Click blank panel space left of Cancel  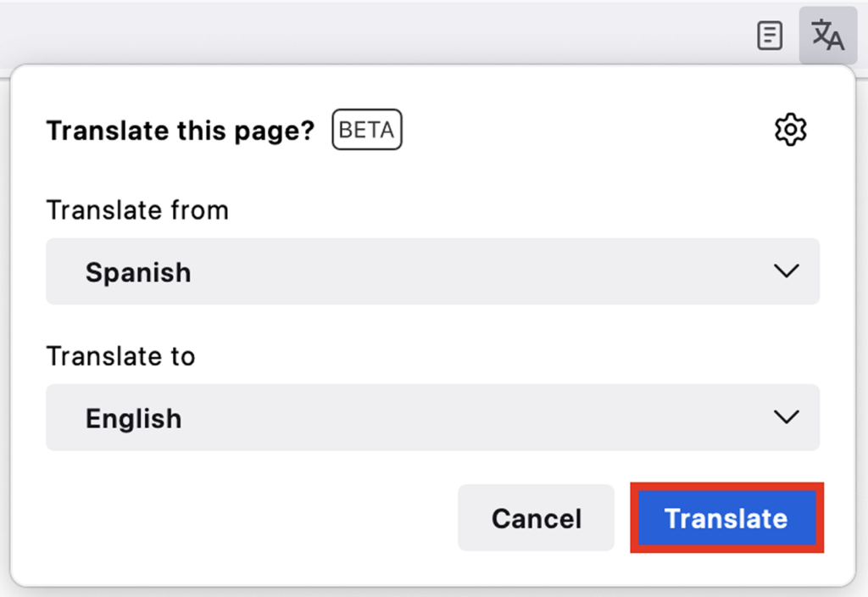coord(237,518)
